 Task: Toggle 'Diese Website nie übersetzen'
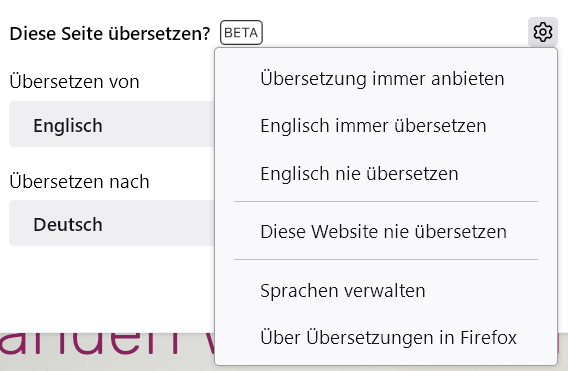point(386,231)
